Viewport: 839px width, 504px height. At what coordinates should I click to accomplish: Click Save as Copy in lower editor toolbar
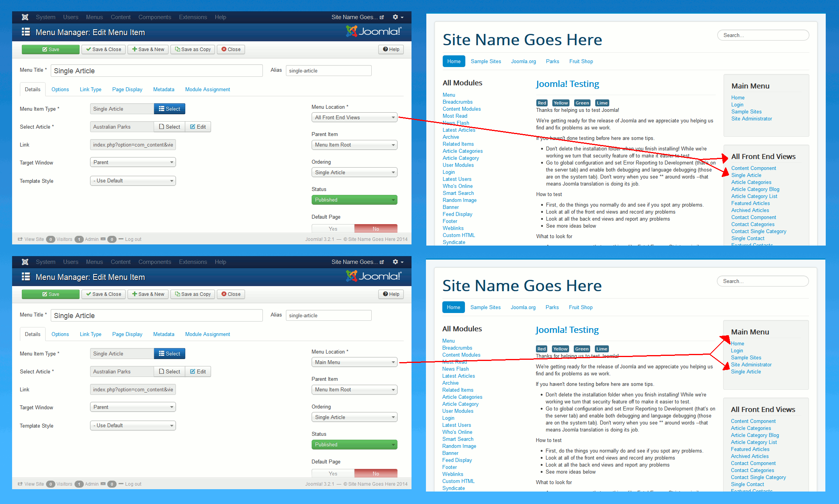coord(193,294)
